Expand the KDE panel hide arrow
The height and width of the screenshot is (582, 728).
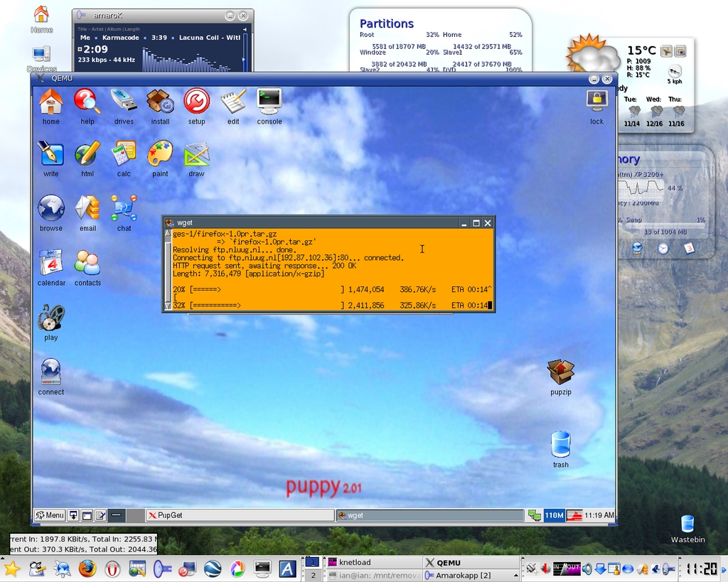(724, 568)
